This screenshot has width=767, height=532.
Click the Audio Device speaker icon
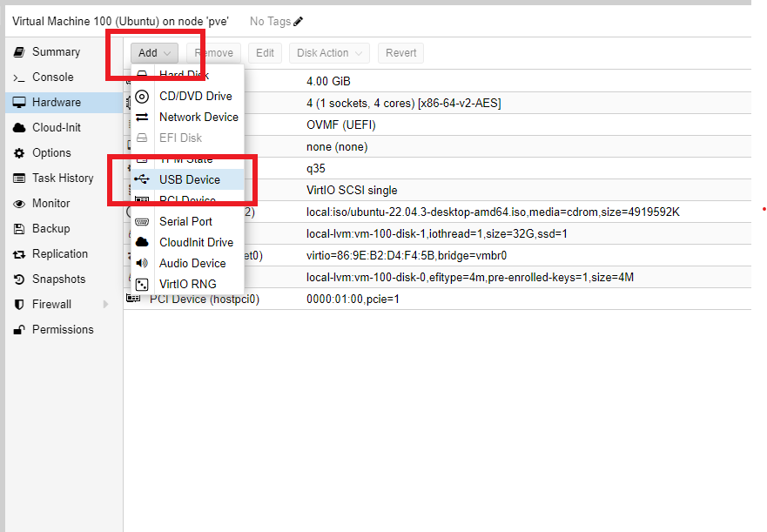[142, 263]
